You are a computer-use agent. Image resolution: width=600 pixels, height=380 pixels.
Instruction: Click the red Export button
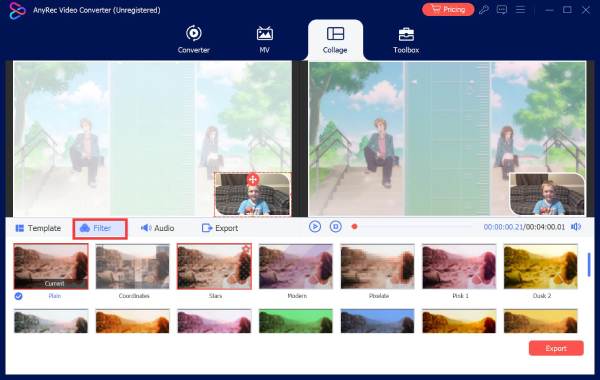(x=556, y=348)
